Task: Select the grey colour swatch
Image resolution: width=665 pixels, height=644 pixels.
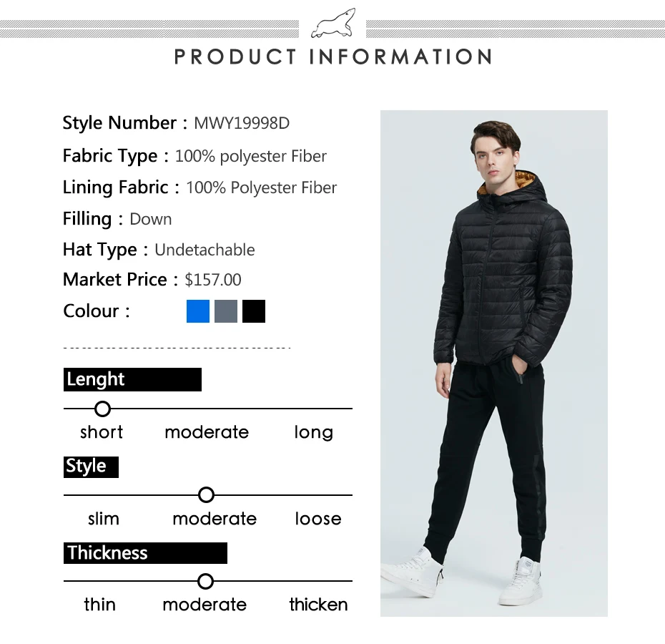Action: point(226,311)
